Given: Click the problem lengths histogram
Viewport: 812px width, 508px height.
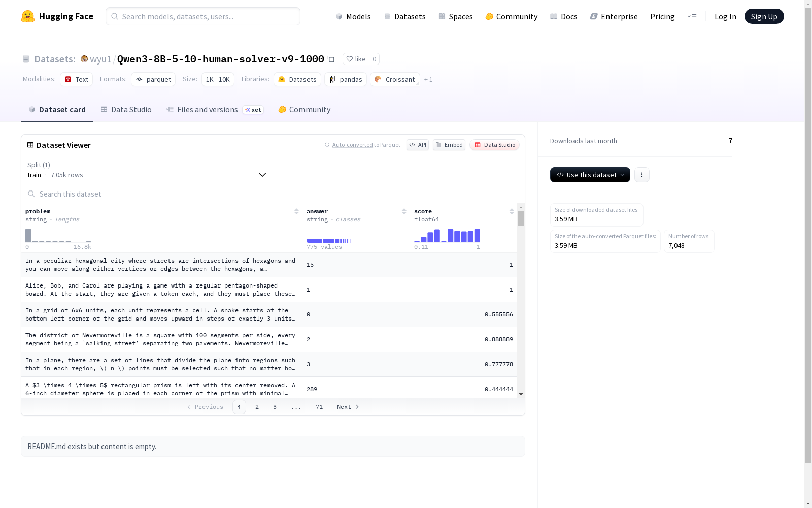Looking at the screenshot, I should point(58,235).
